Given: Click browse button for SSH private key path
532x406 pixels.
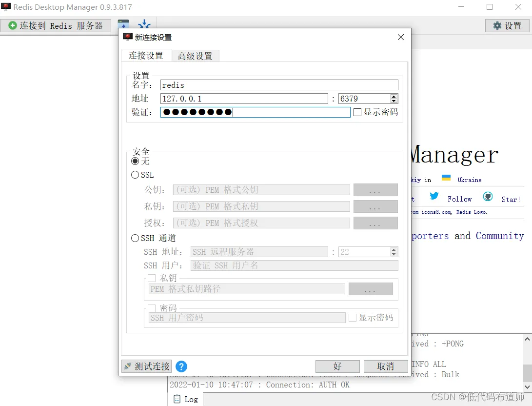Looking at the screenshot, I should tap(371, 289).
